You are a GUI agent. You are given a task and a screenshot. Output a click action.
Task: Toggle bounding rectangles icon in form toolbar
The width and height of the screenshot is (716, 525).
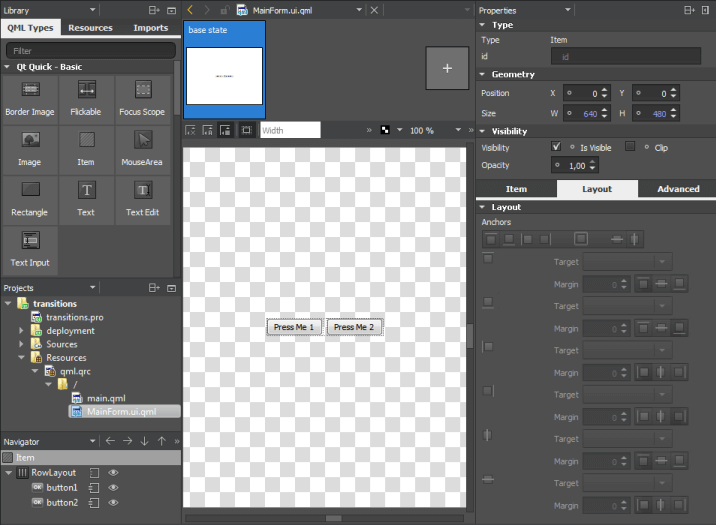pyautogui.click(x=247, y=131)
